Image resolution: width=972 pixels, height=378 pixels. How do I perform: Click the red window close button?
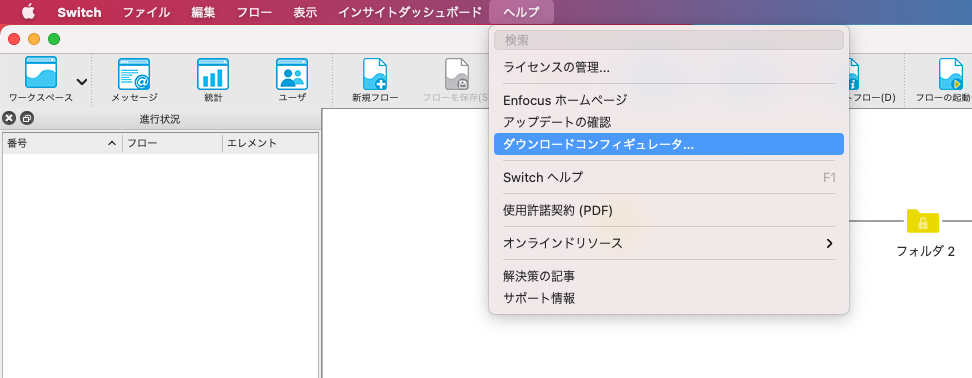(14, 39)
